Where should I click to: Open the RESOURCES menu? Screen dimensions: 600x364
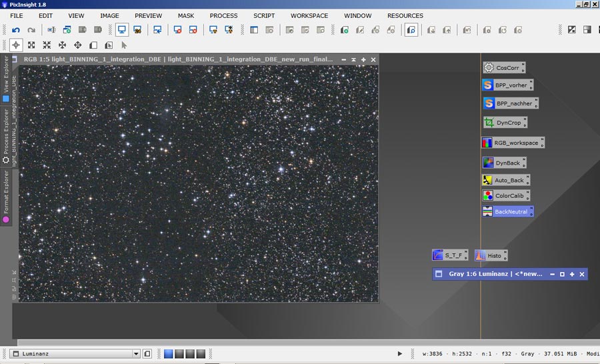405,16
